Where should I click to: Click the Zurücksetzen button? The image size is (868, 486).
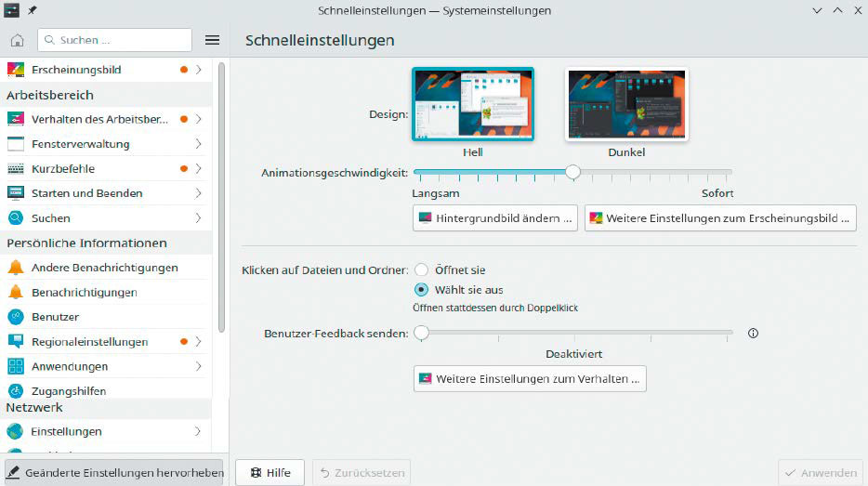[362, 473]
